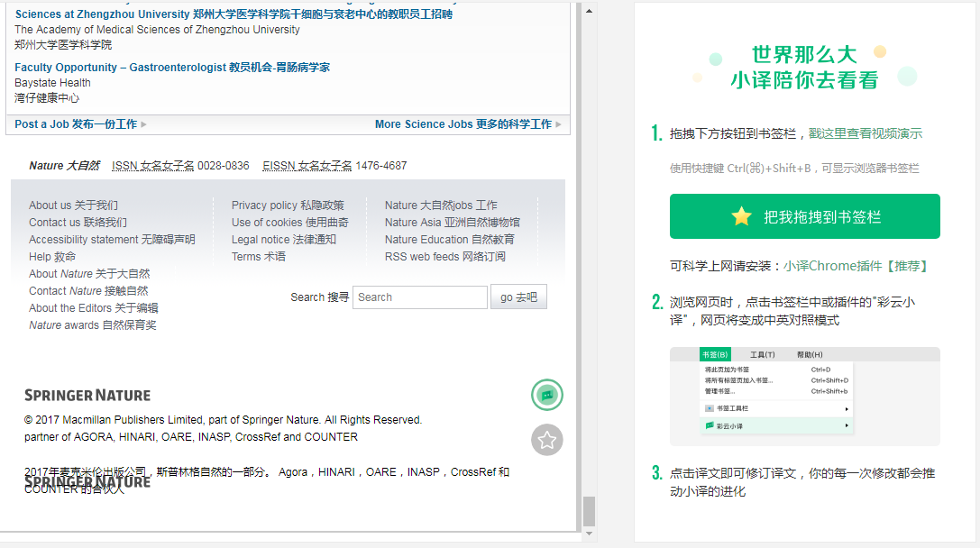
Task: Open Nature jobs footer link
Action: click(441, 205)
